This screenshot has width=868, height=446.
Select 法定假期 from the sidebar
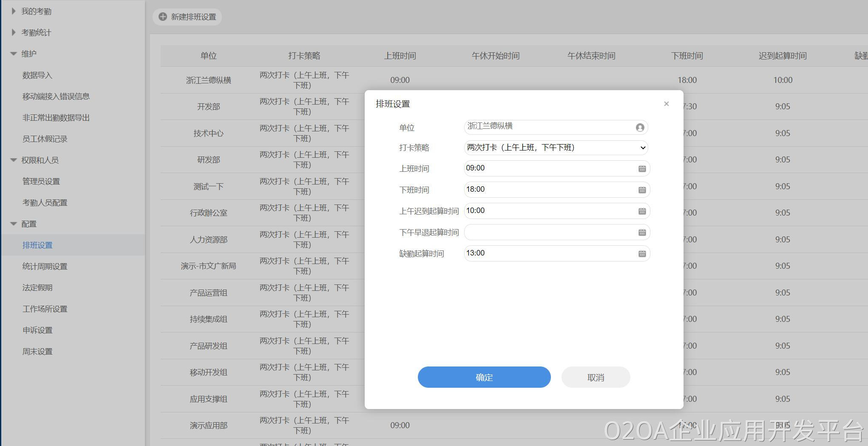point(37,288)
